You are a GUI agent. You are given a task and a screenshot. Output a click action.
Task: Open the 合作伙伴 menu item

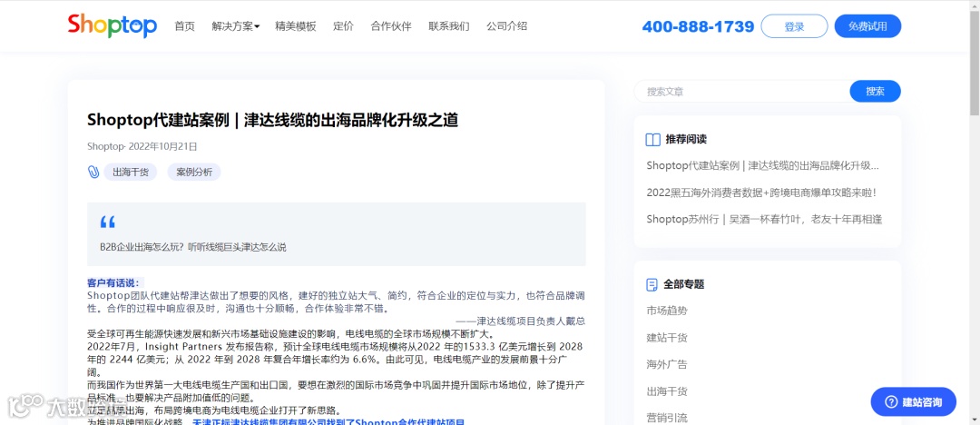(390, 26)
